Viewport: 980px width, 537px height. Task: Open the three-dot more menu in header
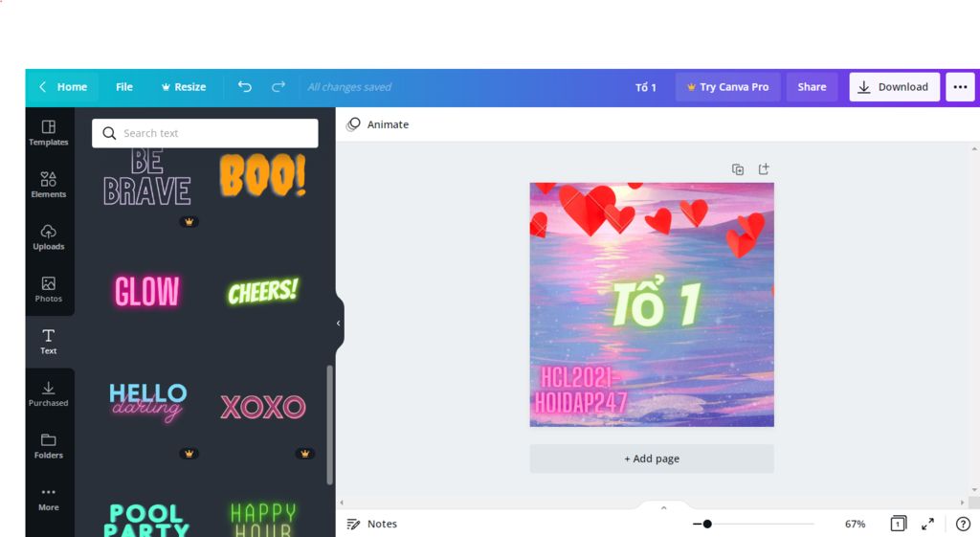pos(961,87)
